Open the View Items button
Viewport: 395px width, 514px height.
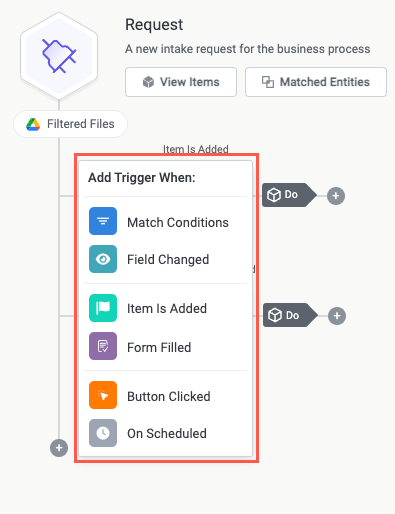(181, 82)
